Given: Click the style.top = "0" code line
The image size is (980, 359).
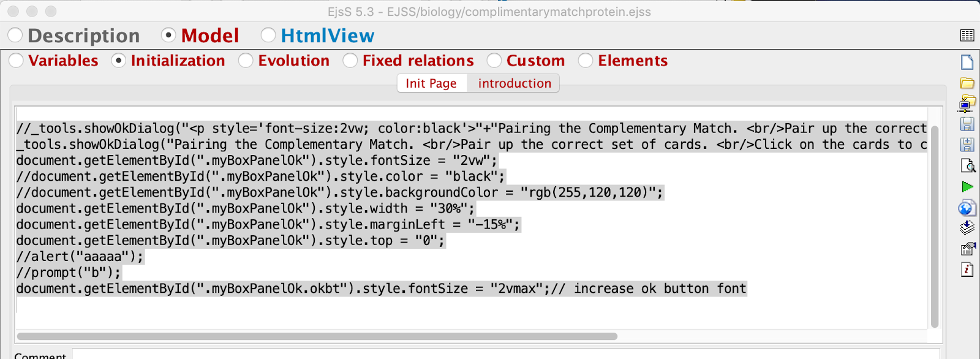Looking at the screenshot, I should tap(231, 241).
